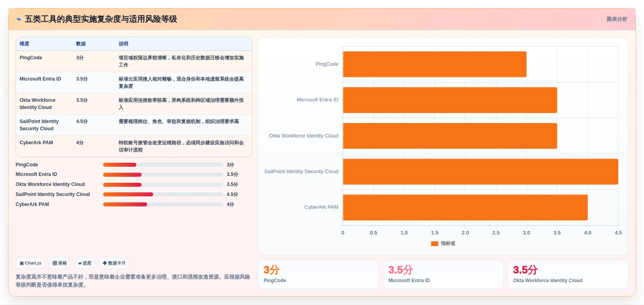Click the orange legend swatch 指标值
The image size is (644, 305).
pyautogui.click(x=434, y=243)
